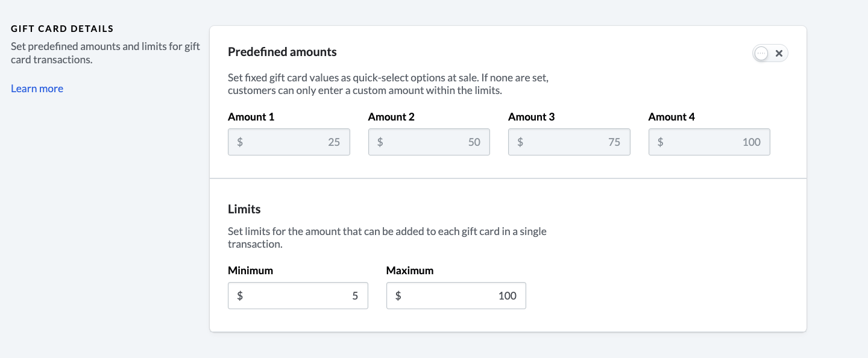Click the dollar sign in Maximum field

pyautogui.click(x=398, y=296)
